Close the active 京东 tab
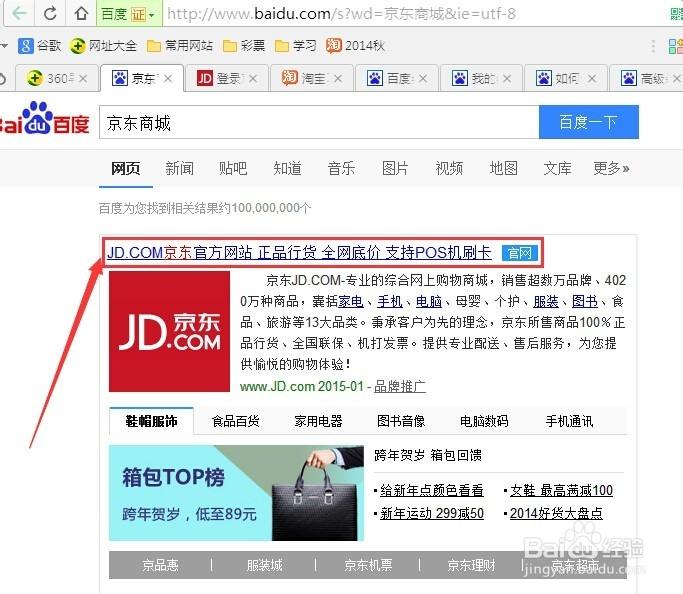 click(x=168, y=78)
